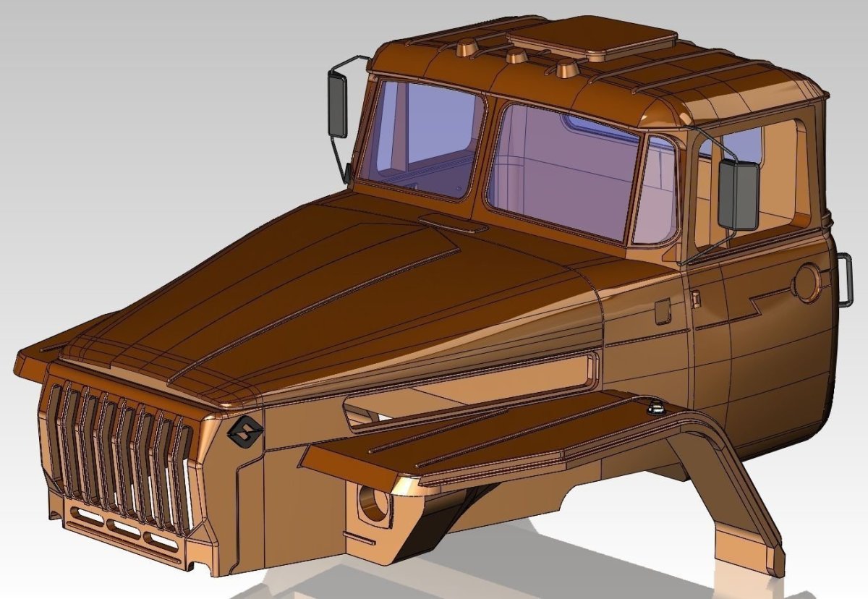This screenshot has height=599, width=868.
Task: Click the bolt on top of the fender
Action: 656,409
